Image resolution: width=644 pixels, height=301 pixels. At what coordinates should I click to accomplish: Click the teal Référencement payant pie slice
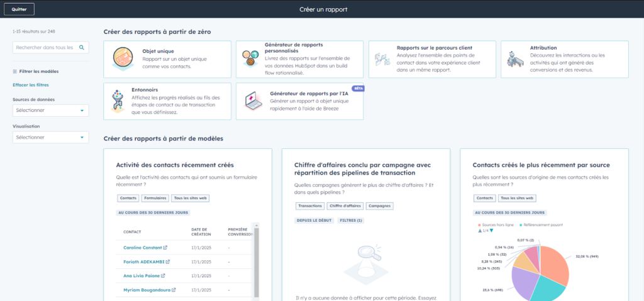(548, 288)
